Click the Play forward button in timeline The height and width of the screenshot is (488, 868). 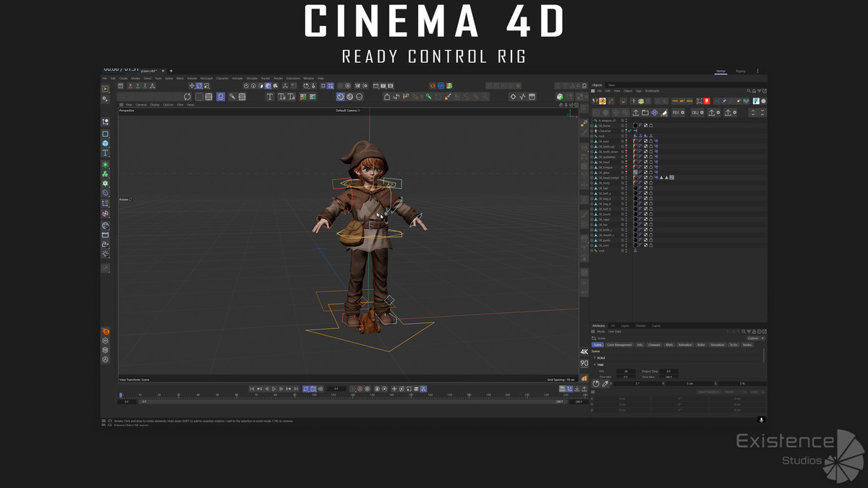[x=273, y=389]
